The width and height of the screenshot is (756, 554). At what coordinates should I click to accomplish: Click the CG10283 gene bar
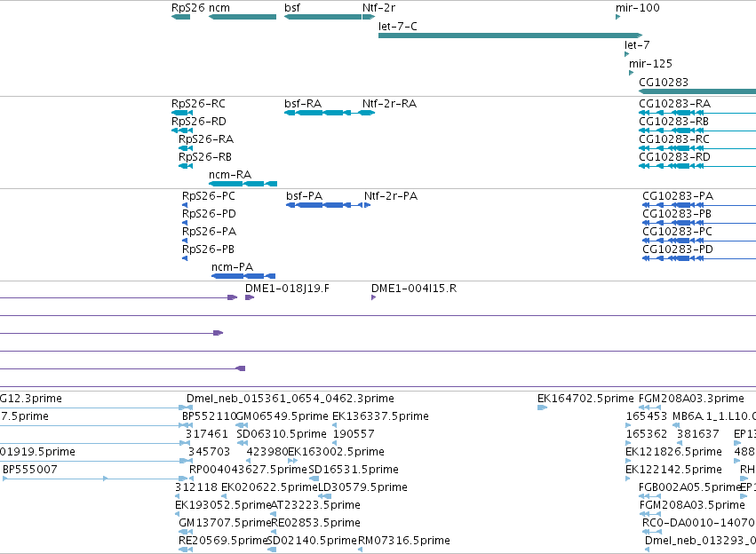697,91
